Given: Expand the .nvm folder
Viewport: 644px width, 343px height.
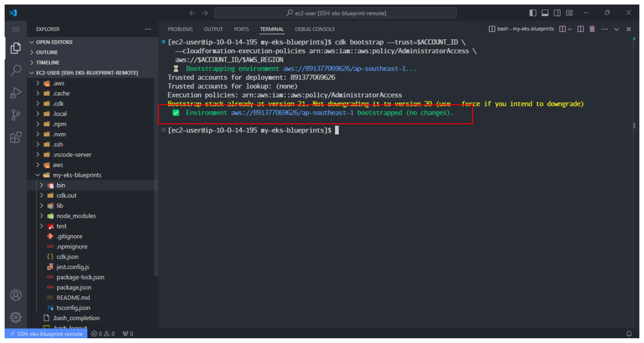Looking at the screenshot, I should pos(90,134).
